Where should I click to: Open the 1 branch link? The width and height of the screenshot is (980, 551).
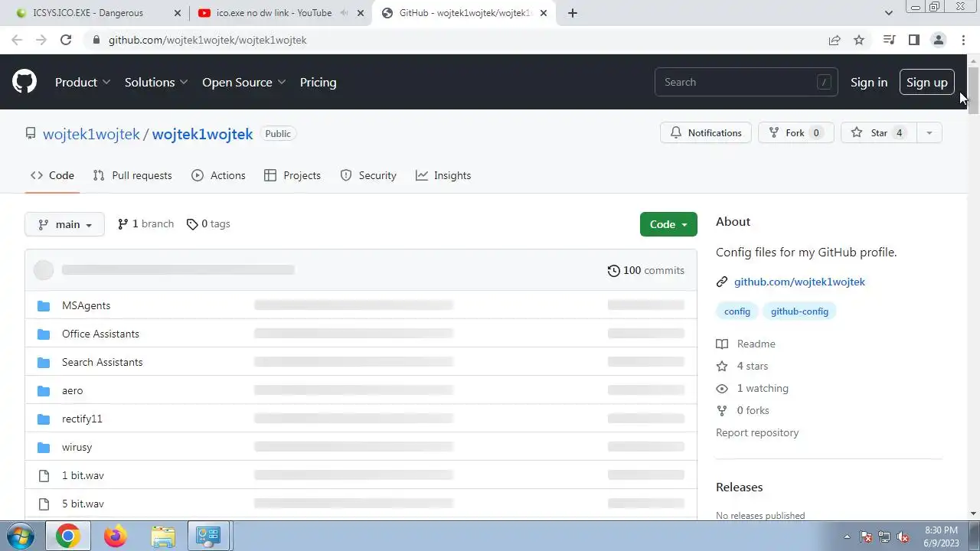click(x=145, y=224)
